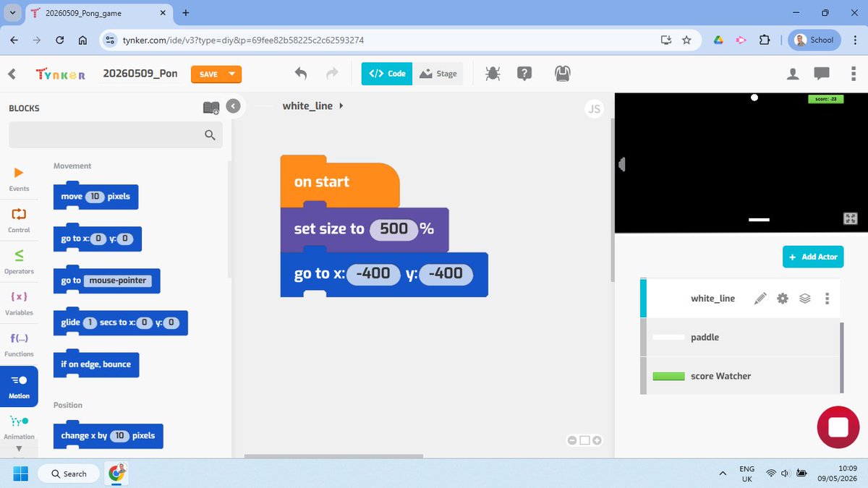Toggle the JS code view button
Viewport: 868px width, 488px height.
click(594, 109)
